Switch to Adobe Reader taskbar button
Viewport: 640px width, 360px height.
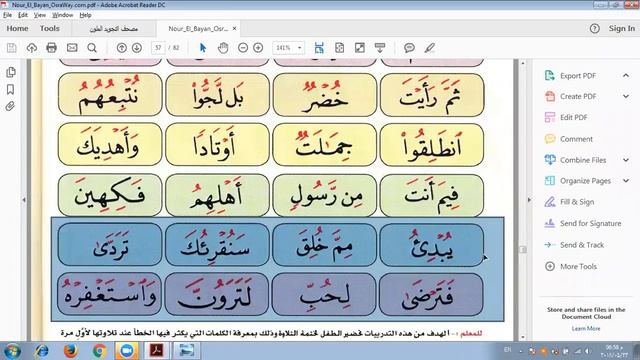pyautogui.click(x=157, y=351)
